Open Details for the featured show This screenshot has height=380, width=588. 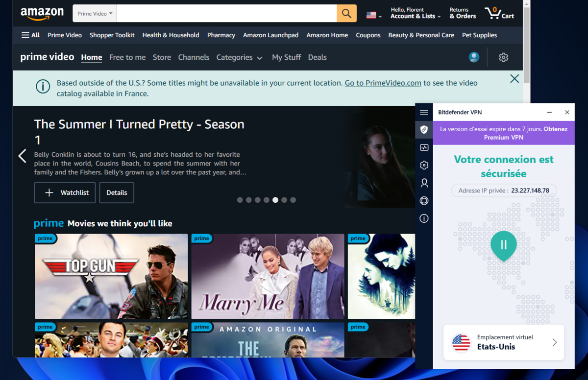click(x=117, y=192)
